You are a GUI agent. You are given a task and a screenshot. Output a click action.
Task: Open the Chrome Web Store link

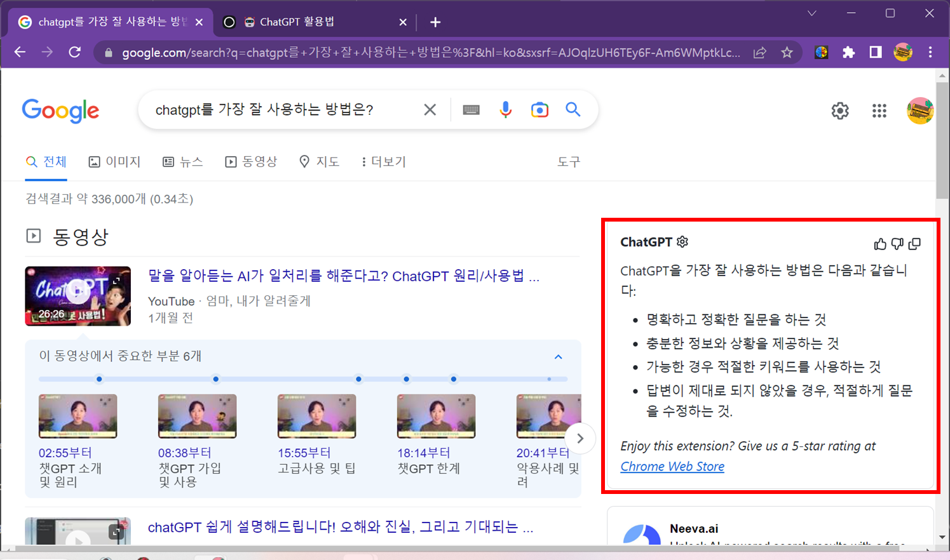point(672,466)
